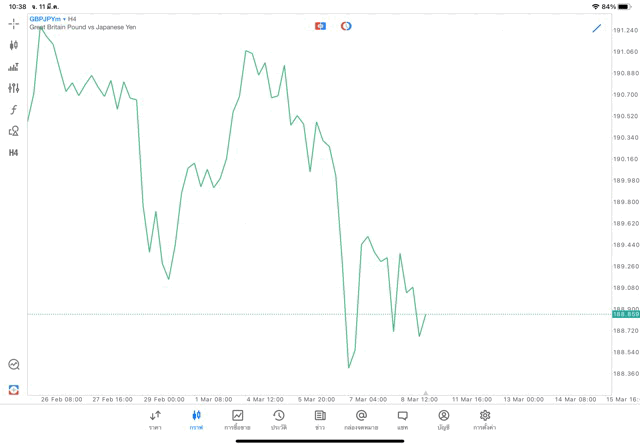The image size is (640, 447).
Task: Switch to the การซื้อขาย (Trade) tab
Action: [x=237, y=420]
